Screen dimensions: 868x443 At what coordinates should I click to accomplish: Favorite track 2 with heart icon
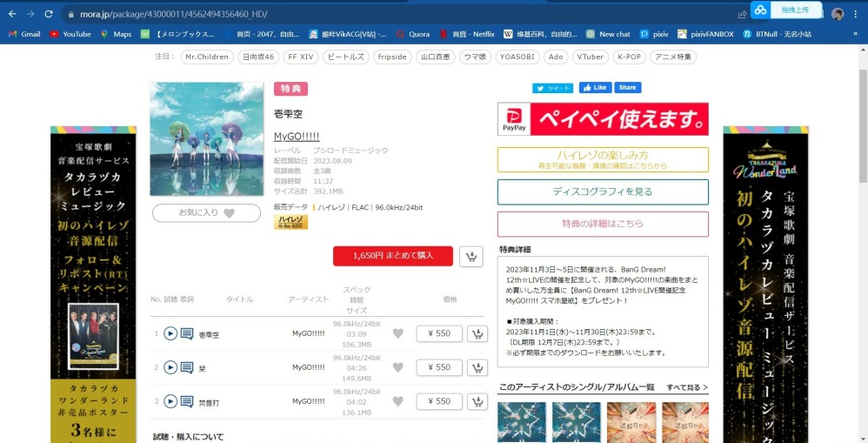click(x=398, y=367)
